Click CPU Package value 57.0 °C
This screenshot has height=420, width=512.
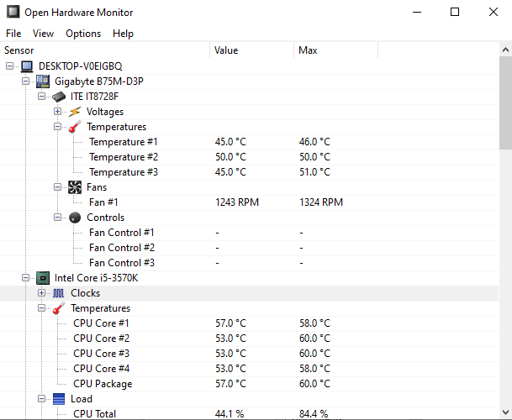(x=230, y=384)
